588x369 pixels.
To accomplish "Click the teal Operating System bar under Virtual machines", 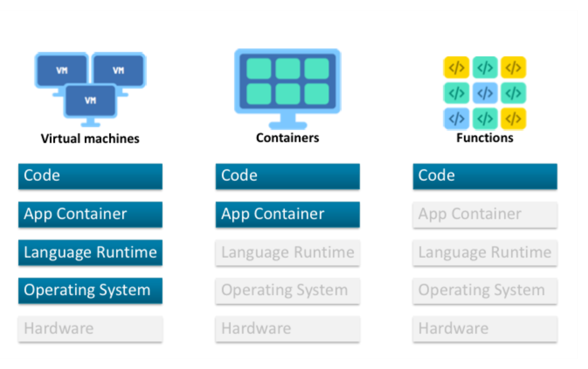I will (90, 291).
